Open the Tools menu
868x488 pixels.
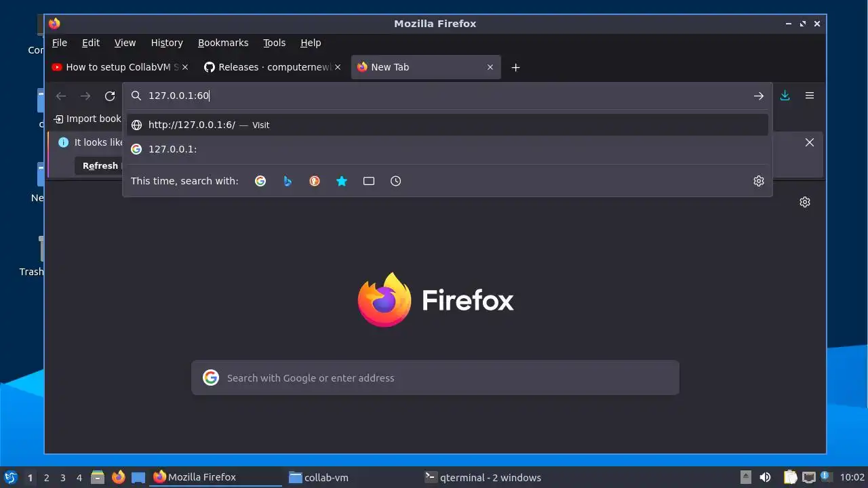click(274, 43)
